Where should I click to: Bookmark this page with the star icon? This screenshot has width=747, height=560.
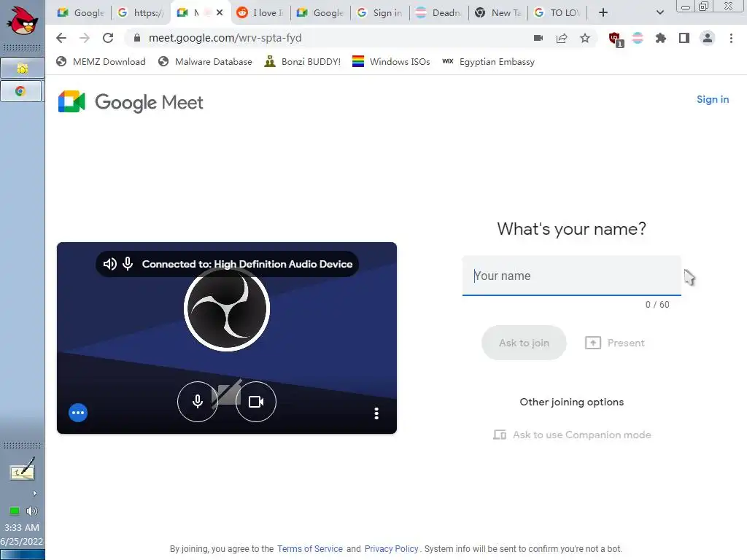pyautogui.click(x=585, y=38)
